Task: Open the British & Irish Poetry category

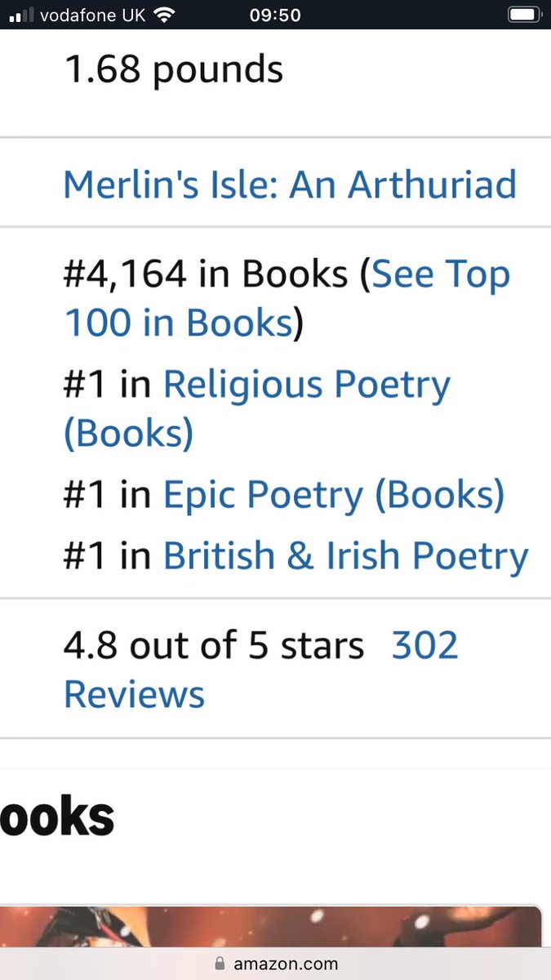Action: tap(346, 557)
